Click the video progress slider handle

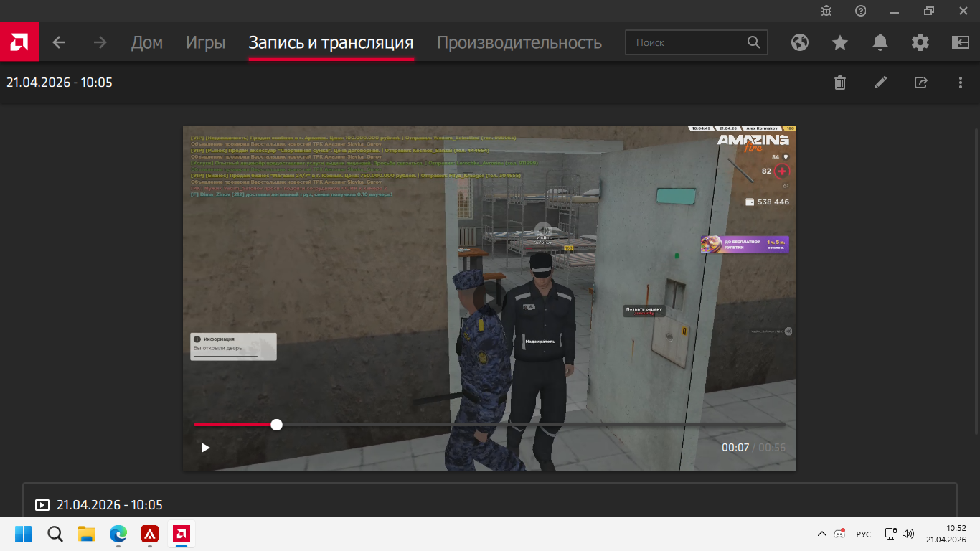(x=276, y=425)
